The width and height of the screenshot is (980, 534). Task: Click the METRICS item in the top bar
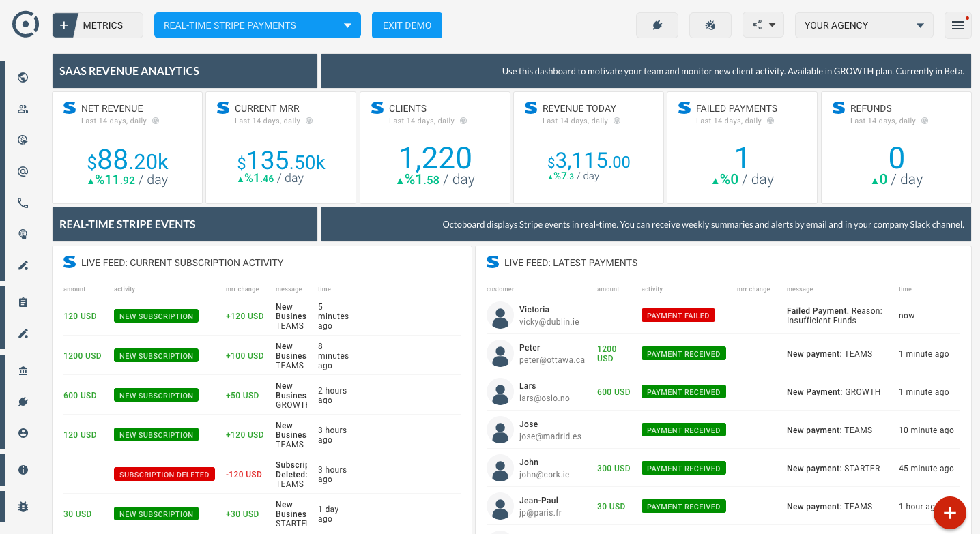tap(104, 25)
